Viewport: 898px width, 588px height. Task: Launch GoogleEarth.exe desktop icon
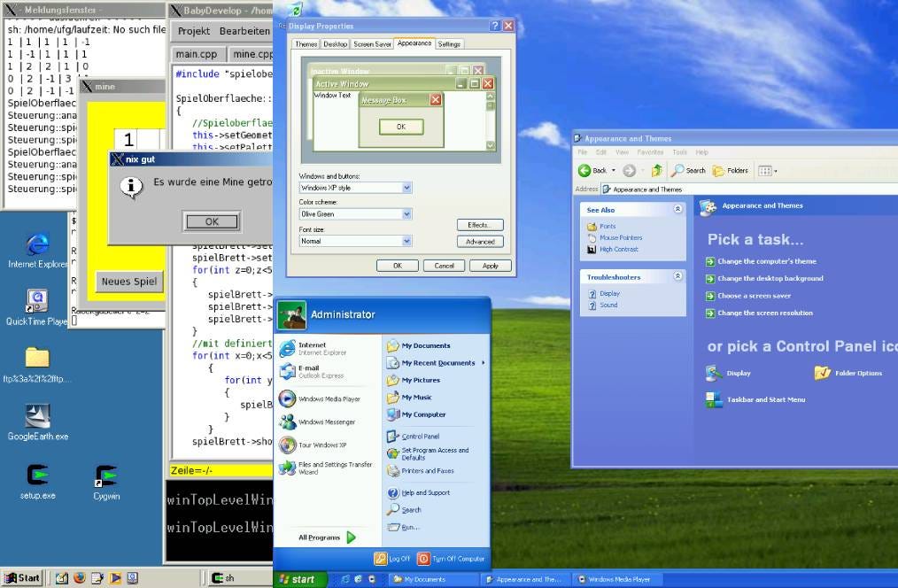(x=37, y=422)
